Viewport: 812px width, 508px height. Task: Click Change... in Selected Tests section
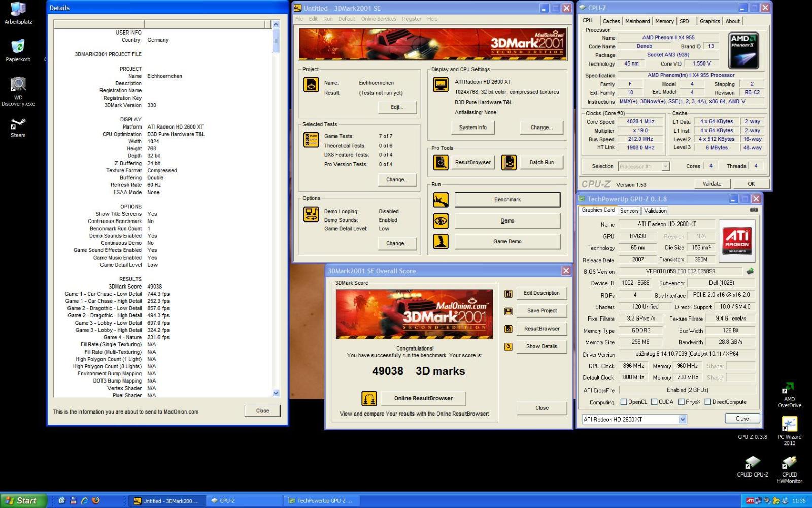397,180
